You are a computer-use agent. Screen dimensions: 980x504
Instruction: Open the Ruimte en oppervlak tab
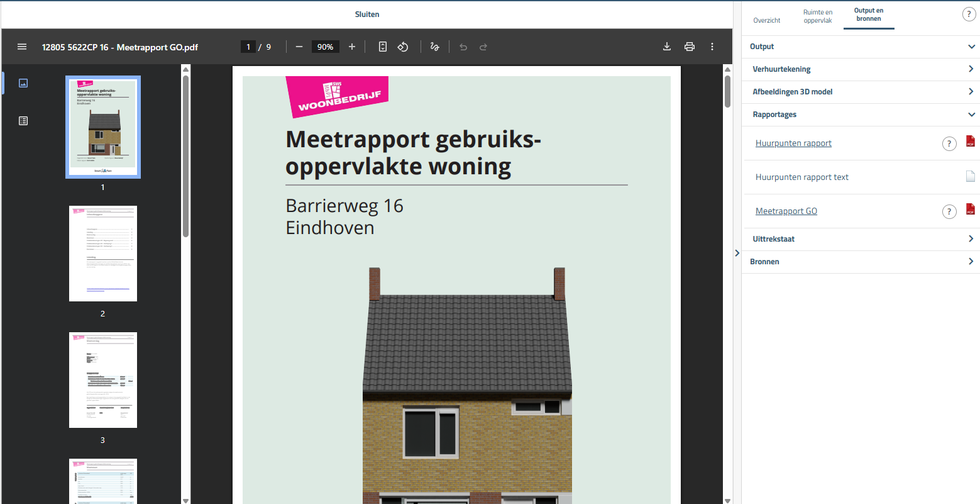[818, 15]
